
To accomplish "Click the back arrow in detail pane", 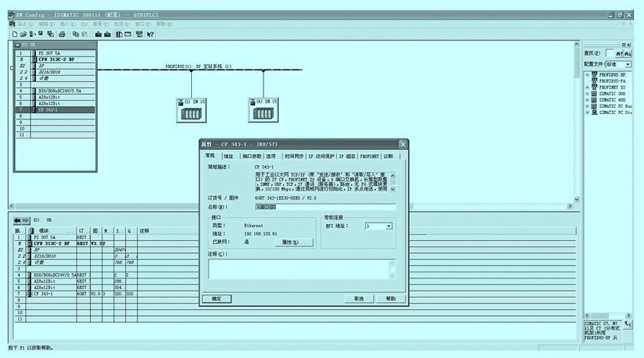I will tap(18, 220).
